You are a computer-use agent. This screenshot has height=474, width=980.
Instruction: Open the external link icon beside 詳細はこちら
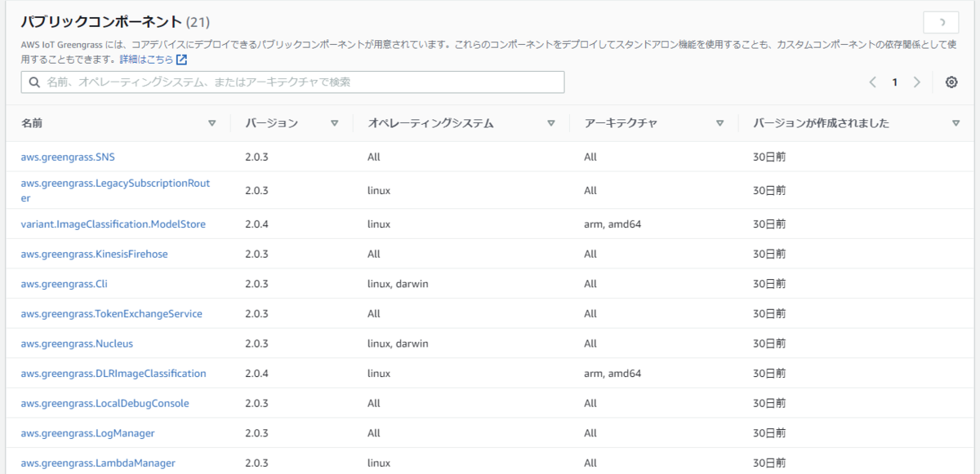182,60
